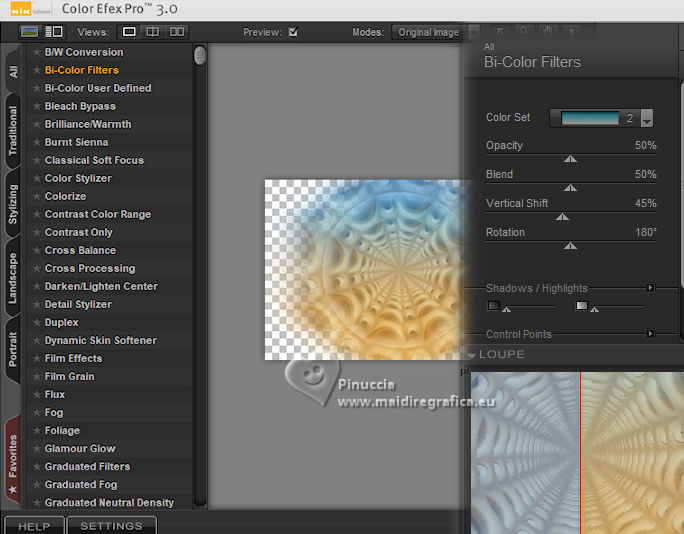The width and height of the screenshot is (684, 534).
Task: Star the Bleach Bypass filter
Action: point(37,106)
